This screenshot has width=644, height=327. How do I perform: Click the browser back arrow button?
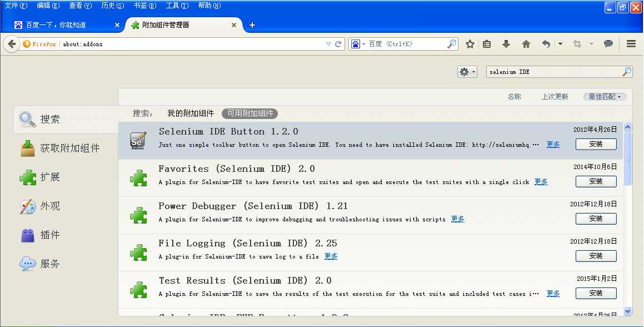click(x=12, y=44)
